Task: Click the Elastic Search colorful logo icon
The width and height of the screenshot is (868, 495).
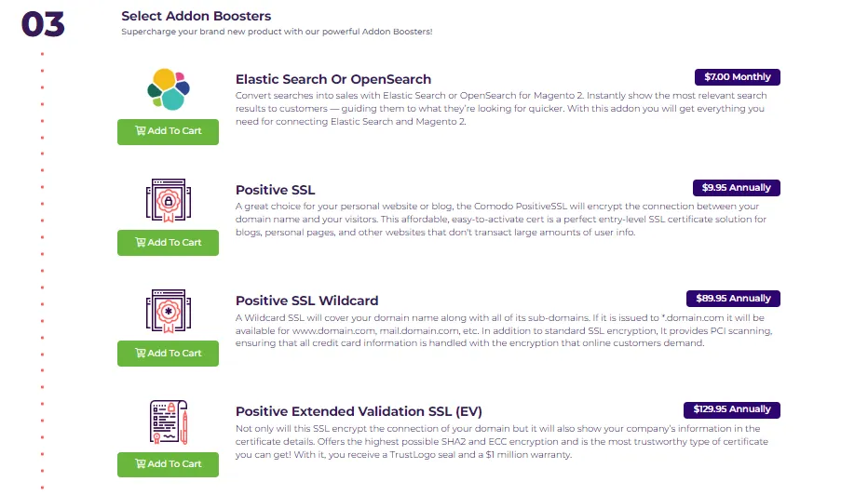Action: 168,89
